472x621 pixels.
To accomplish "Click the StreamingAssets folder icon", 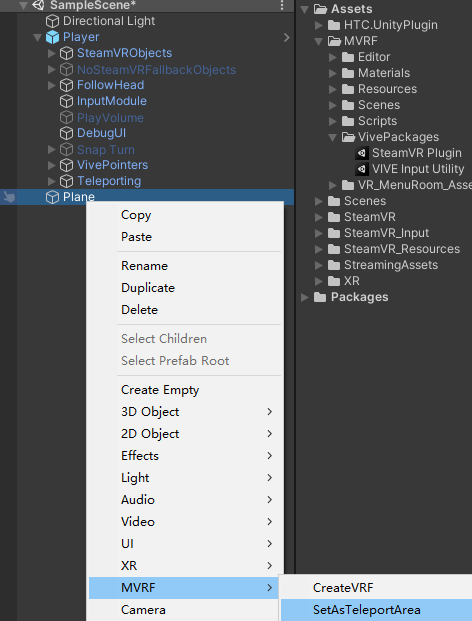I will click(x=334, y=265).
